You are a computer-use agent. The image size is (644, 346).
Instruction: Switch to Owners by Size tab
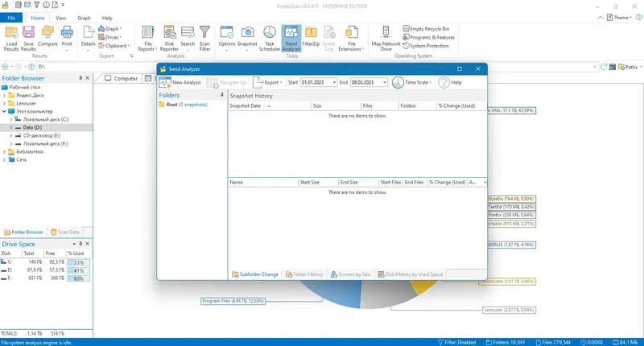coord(351,274)
